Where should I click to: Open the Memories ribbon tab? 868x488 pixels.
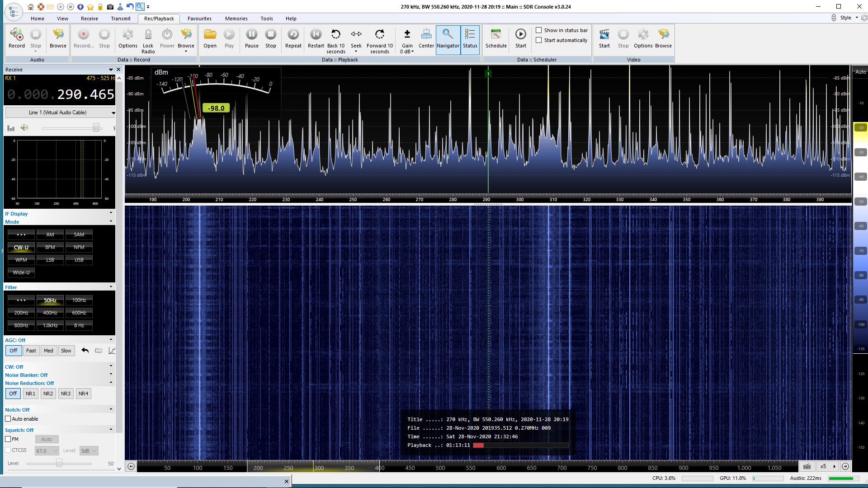point(236,19)
